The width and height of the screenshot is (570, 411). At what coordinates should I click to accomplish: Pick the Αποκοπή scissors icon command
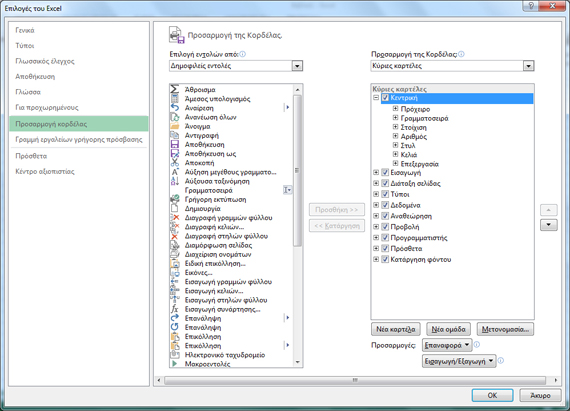click(x=175, y=162)
